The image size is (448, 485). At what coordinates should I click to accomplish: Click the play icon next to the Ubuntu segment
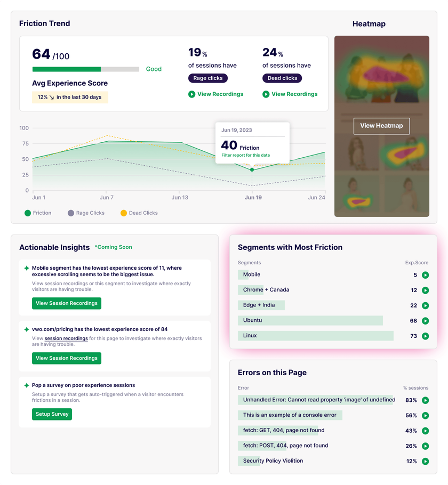tap(425, 321)
